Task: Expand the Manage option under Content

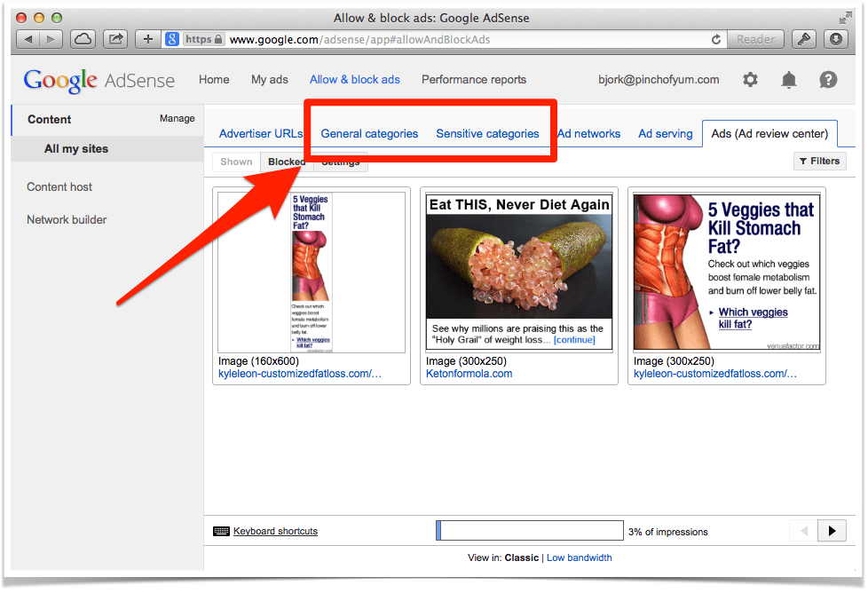Action: 177,119
